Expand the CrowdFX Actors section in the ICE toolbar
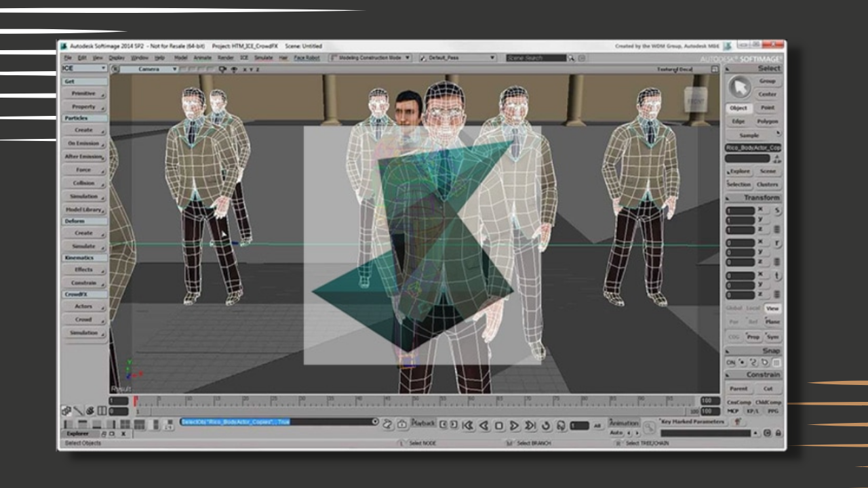 [83, 307]
